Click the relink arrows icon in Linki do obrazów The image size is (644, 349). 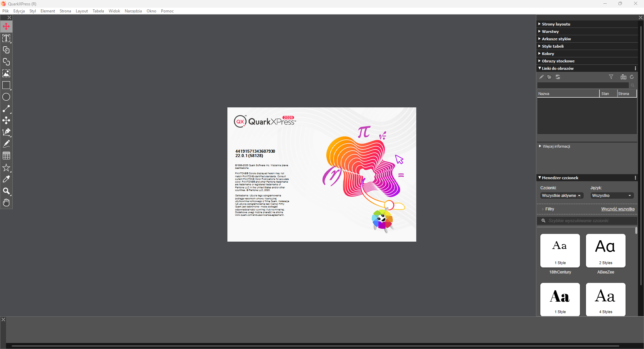coord(558,77)
